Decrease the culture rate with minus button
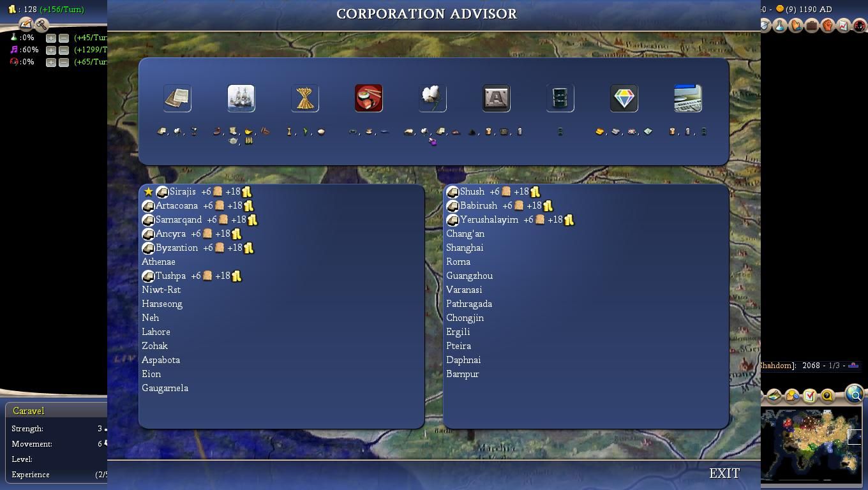 click(x=64, y=50)
